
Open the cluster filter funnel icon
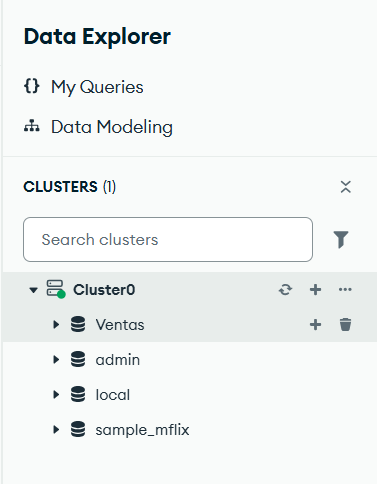341,239
